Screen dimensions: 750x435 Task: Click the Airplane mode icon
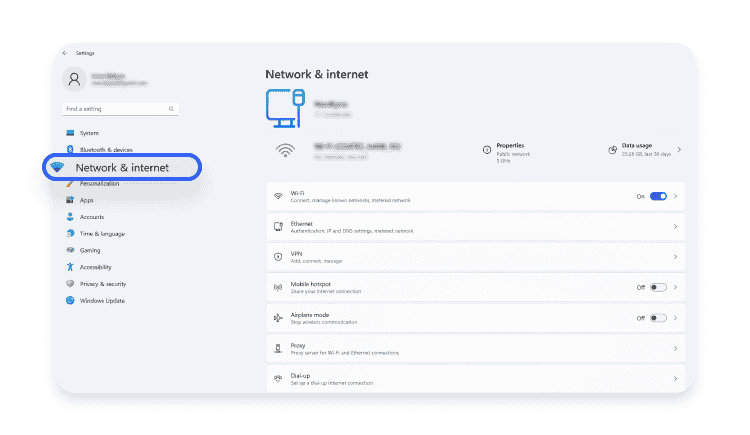278,318
